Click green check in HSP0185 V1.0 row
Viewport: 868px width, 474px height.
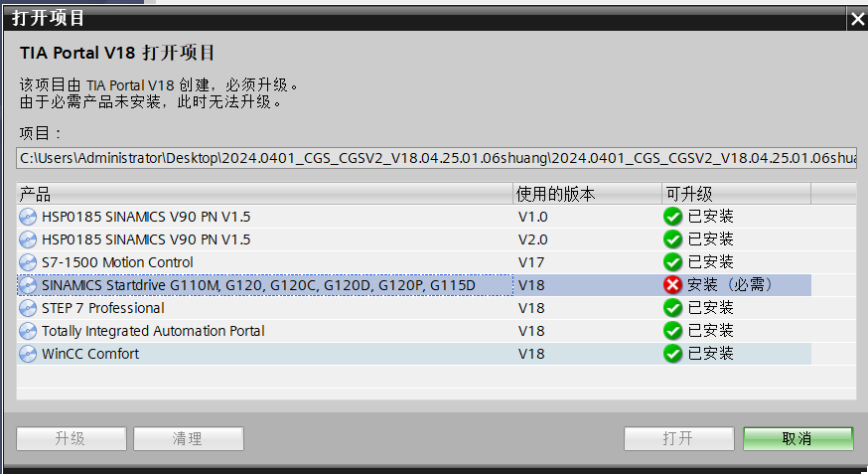coord(673,217)
